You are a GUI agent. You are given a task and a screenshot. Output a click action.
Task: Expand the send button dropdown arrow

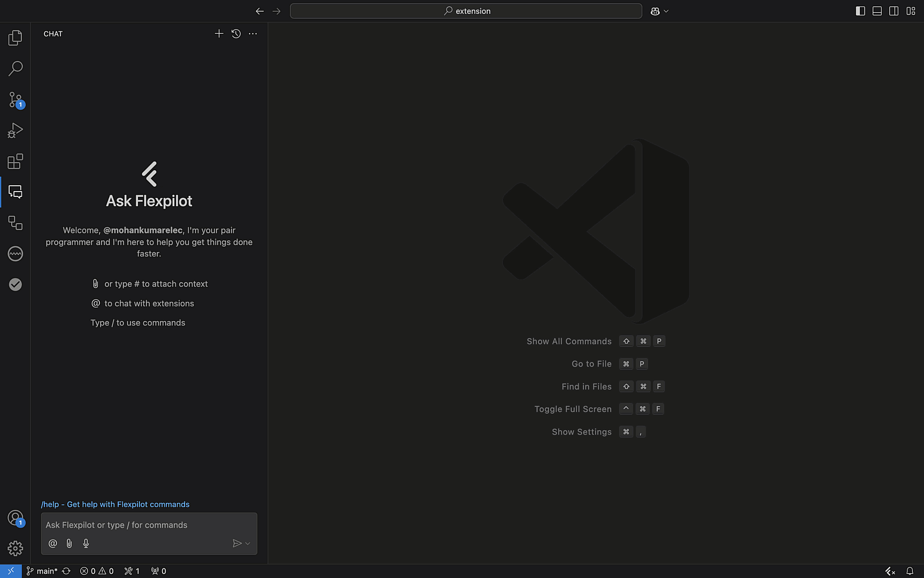pos(248,544)
